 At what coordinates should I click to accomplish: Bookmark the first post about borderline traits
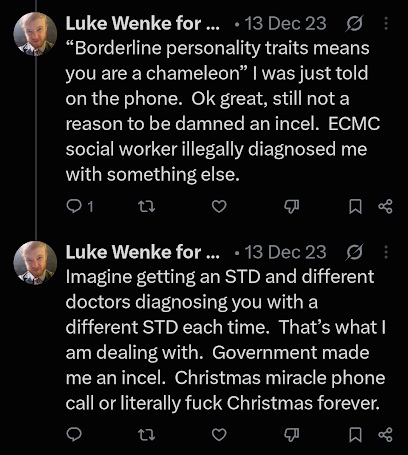click(x=355, y=207)
